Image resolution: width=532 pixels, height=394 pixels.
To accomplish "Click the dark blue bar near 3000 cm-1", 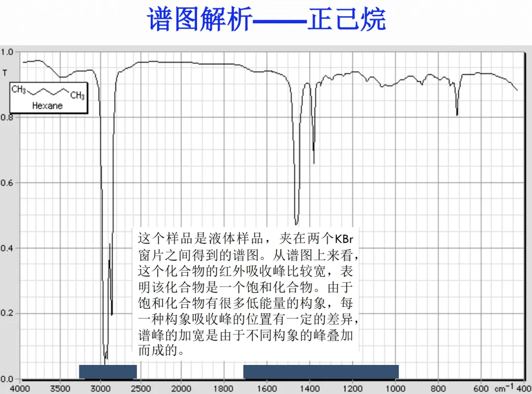I will pos(108,372).
